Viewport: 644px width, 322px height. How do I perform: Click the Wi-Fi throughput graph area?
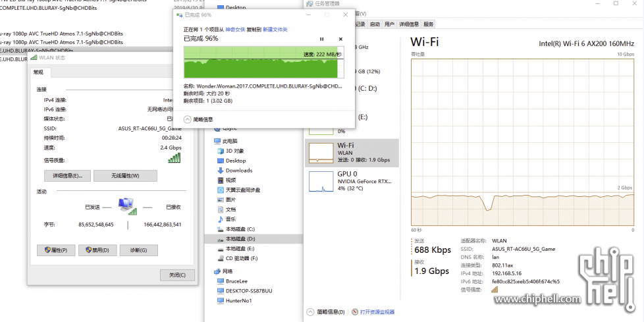coord(522,142)
